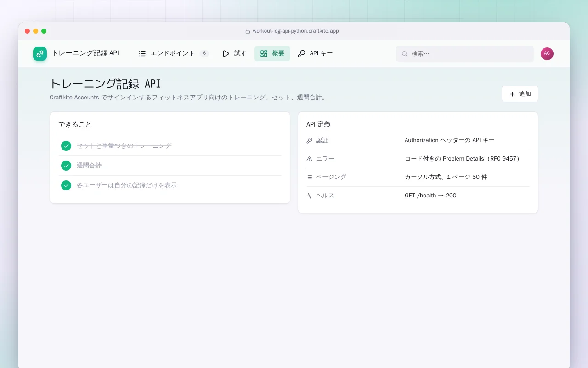Click the endpoints list icon in navigation
The image size is (588, 368).
tap(142, 53)
